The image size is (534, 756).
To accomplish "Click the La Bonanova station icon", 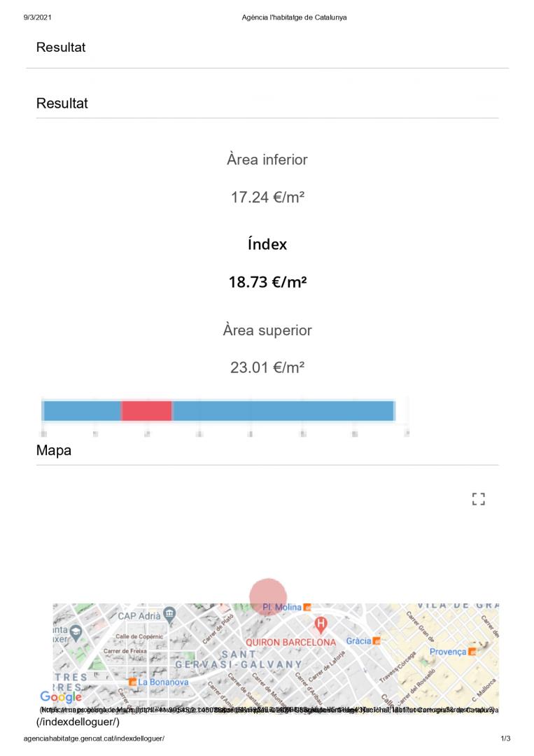I will coord(132,681).
